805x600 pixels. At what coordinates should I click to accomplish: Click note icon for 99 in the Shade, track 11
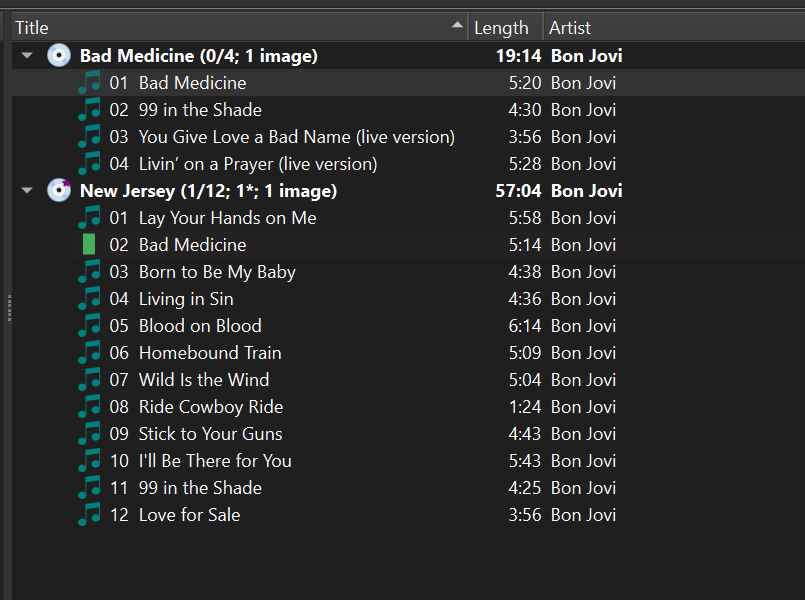coord(89,488)
